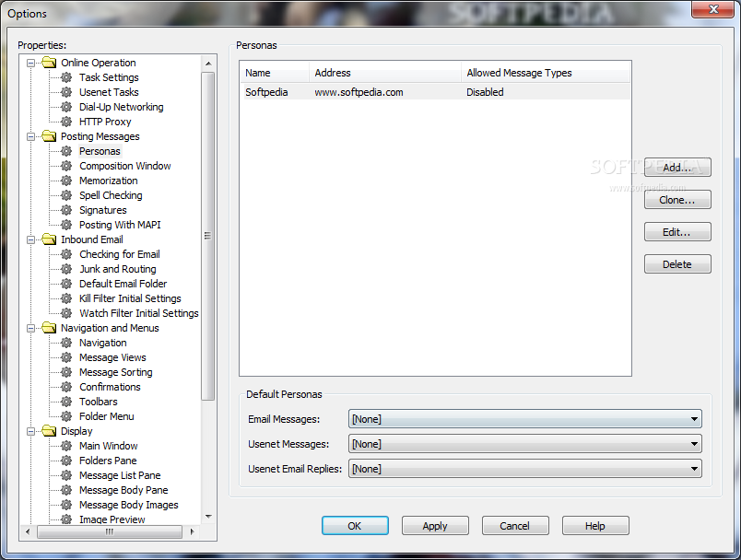The width and height of the screenshot is (741, 560).
Task: Click the www.softpedia.com address cell
Action: [x=359, y=92]
